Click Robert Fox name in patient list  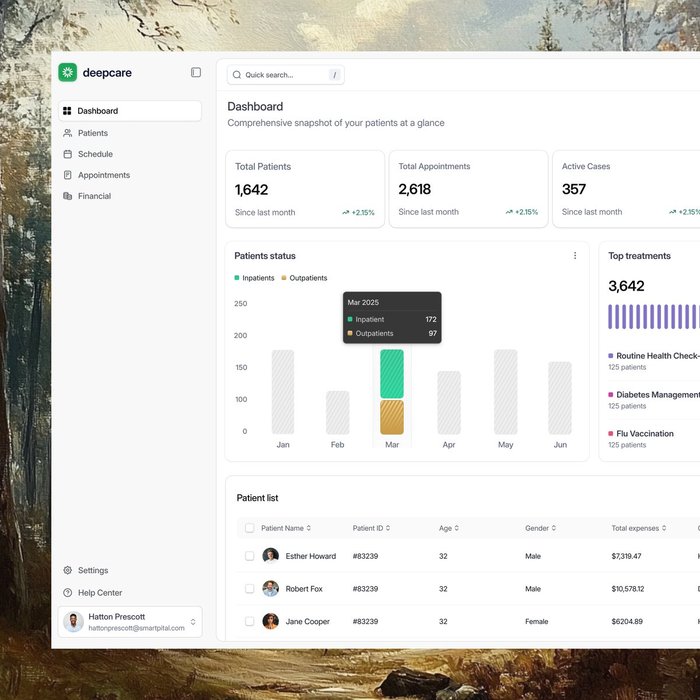coord(304,588)
